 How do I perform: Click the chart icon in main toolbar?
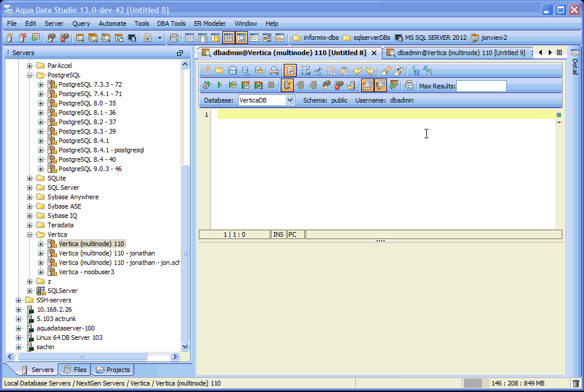click(280, 38)
